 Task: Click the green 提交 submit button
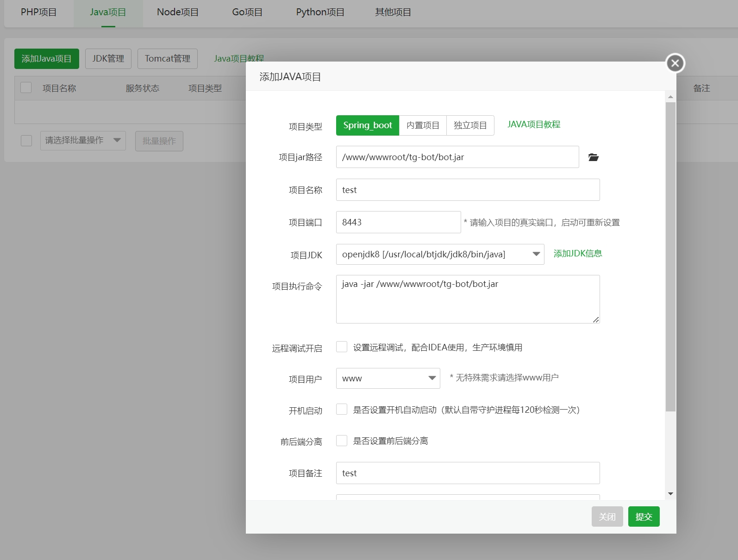point(644,516)
